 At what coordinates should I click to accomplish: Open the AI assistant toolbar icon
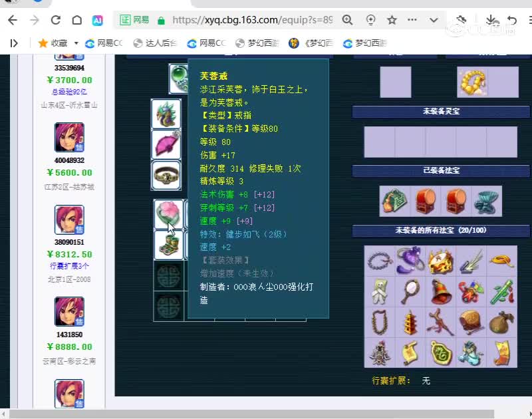tap(98, 21)
